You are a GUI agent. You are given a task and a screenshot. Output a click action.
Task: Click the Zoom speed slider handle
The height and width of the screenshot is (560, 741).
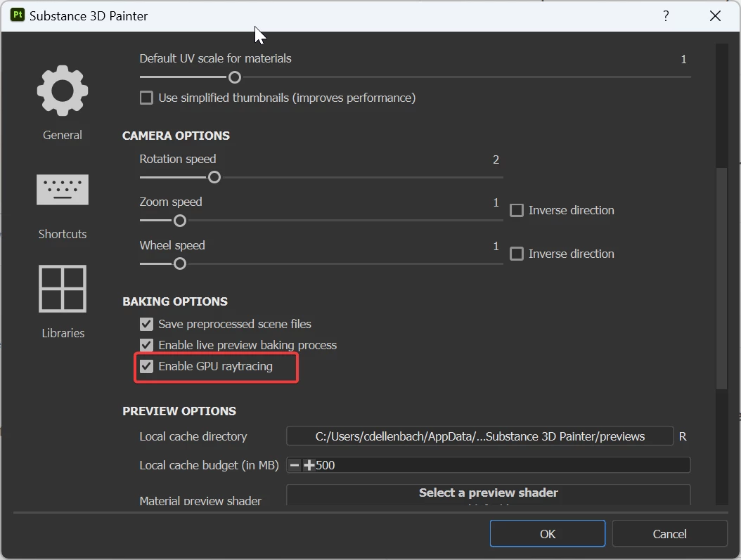tap(179, 221)
